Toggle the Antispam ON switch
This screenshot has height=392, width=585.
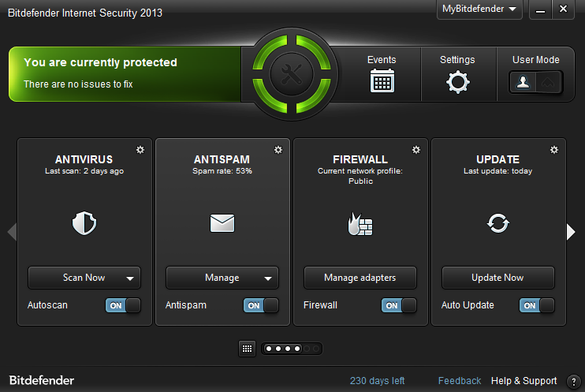tap(261, 305)
